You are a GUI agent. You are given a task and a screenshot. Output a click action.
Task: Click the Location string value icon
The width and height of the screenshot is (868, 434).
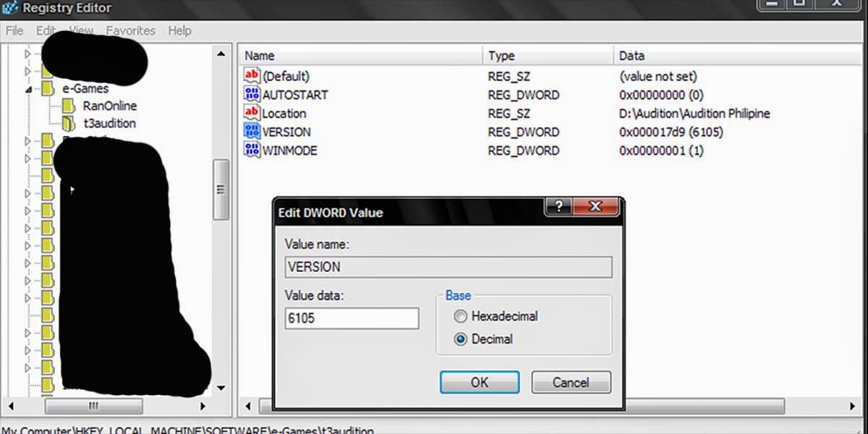click(252, 113)
